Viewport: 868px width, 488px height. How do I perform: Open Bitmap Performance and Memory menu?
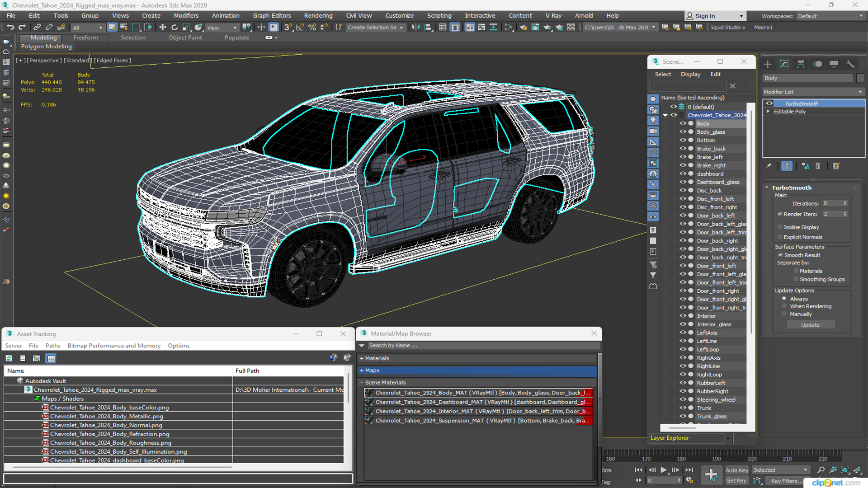click(114, 346)
